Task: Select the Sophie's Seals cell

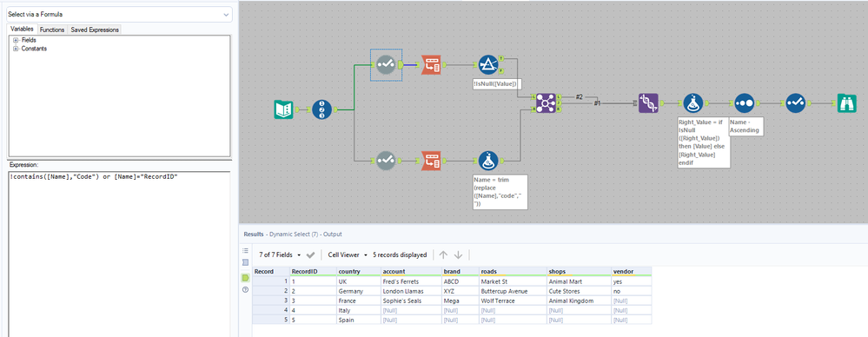Action: [x=411, y=301]
